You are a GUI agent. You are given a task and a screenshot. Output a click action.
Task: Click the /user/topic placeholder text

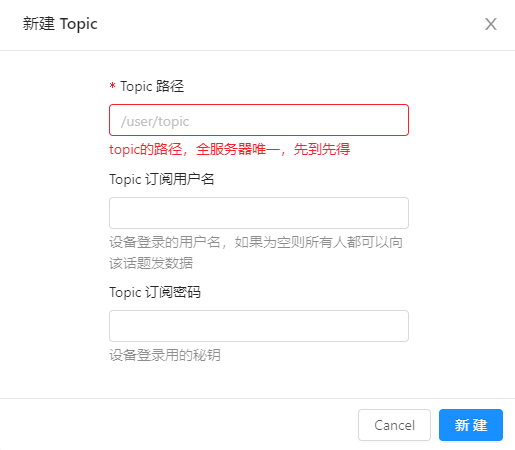tap(155, 121)
